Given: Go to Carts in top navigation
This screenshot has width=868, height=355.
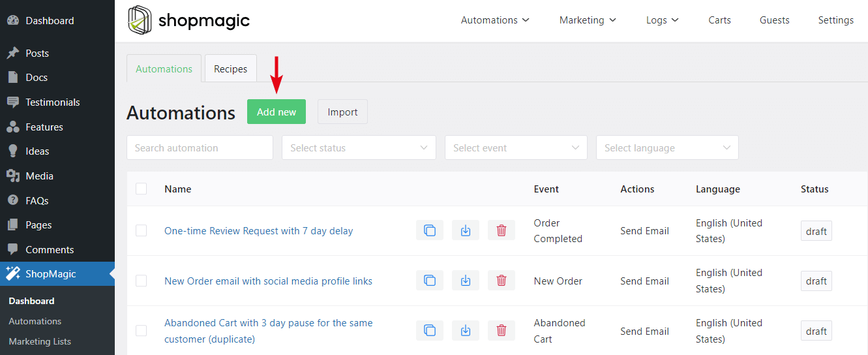Looking at the screenshot, I should (x=719, y=20).
